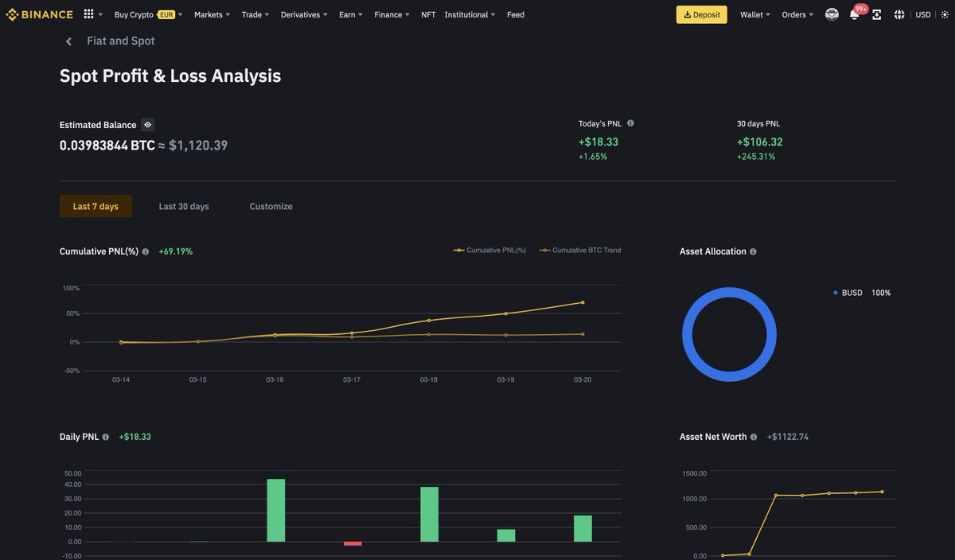
Task: Click the 03-20 cumulative PNL data point
Action: [x=583, y=302]
